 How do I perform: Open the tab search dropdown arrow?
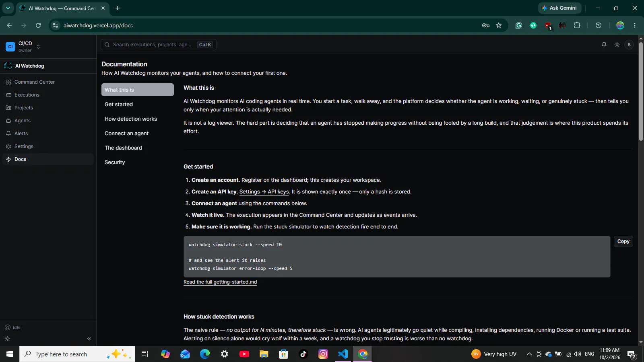point(8,8)
